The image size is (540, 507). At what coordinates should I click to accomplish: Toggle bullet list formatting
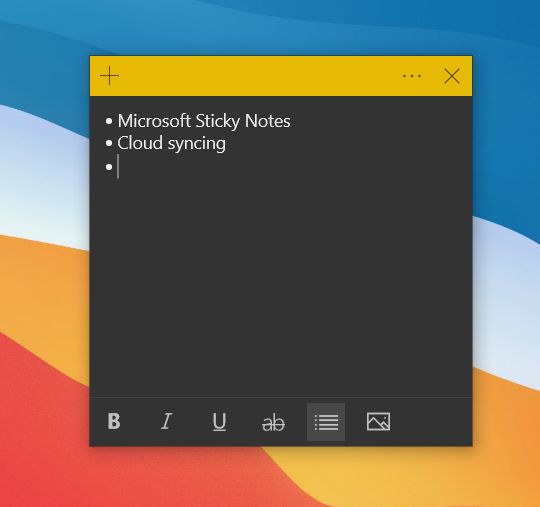point(326,422)
